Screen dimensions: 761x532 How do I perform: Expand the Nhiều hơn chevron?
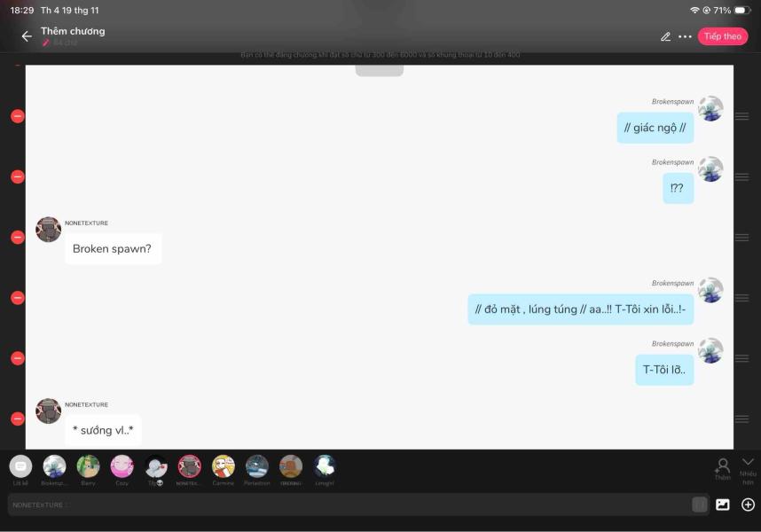click(748, 462)
